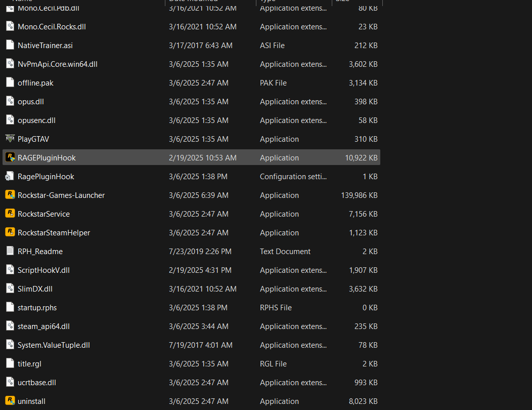This screenshot has width=532, height=410.
Task: Click the type Configuration settings cell
Action: [293, 177]
